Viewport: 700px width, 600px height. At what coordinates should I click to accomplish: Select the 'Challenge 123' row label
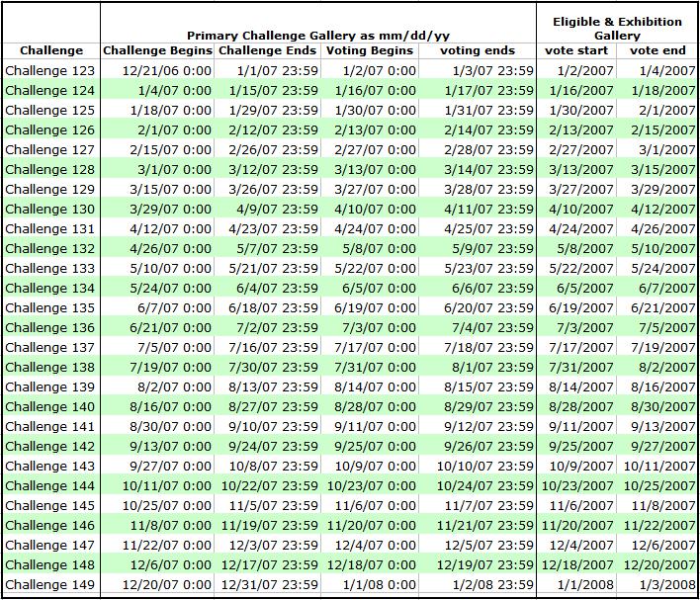click(x=50, y=70)
